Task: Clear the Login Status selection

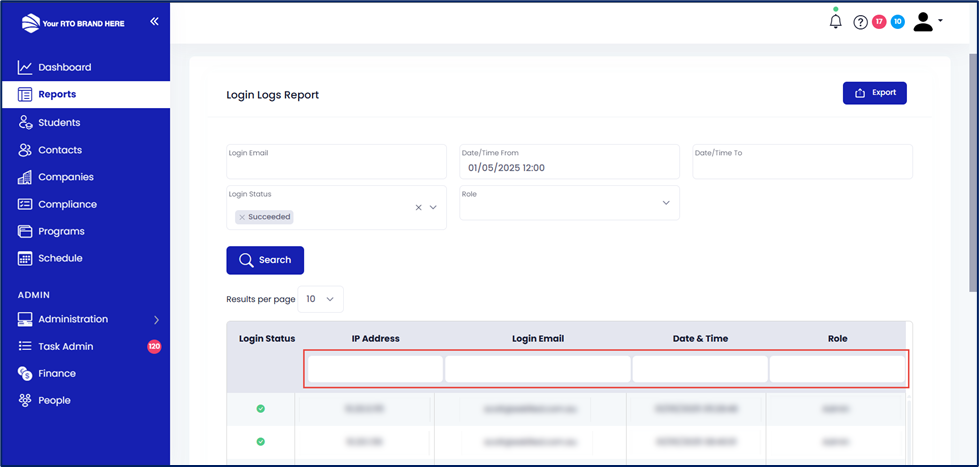Action: [418, 208]
